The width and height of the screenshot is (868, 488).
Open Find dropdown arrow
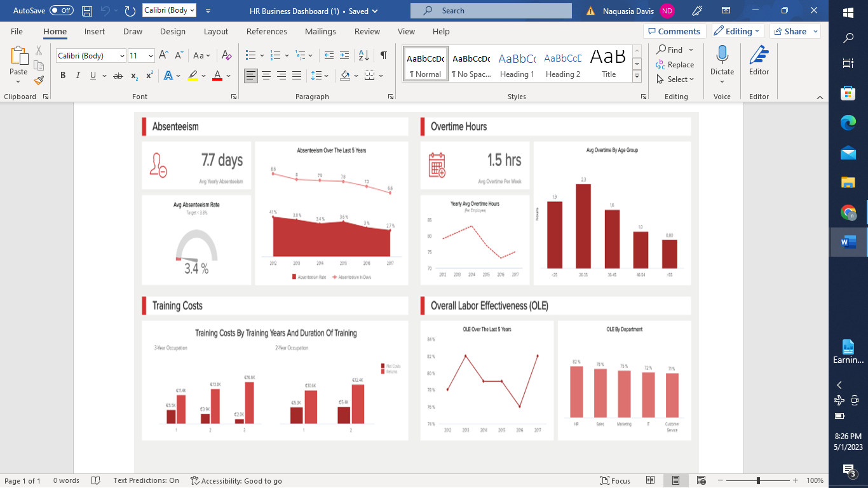pos(691,50)
